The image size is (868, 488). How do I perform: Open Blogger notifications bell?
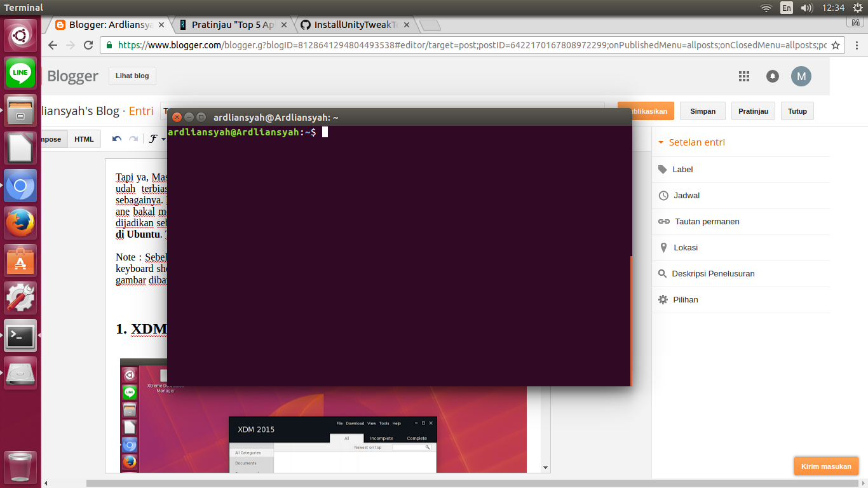772,76
